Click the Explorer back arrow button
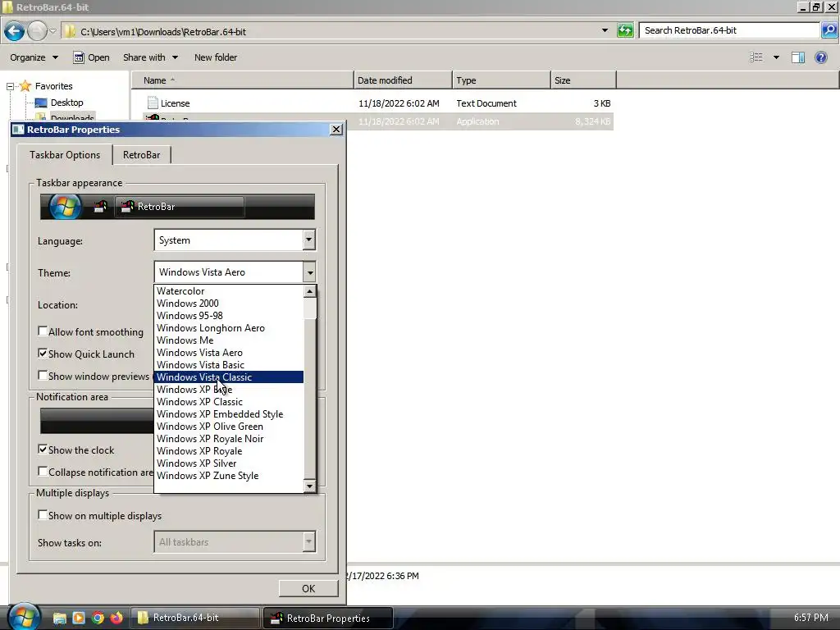This screenshot has width=840, height=630. (15, 31)
